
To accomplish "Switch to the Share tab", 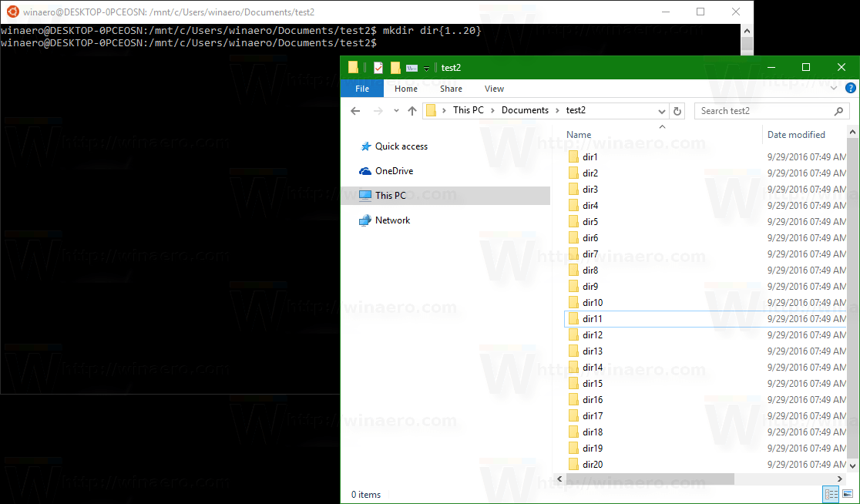I will click(x=450, y=88).
